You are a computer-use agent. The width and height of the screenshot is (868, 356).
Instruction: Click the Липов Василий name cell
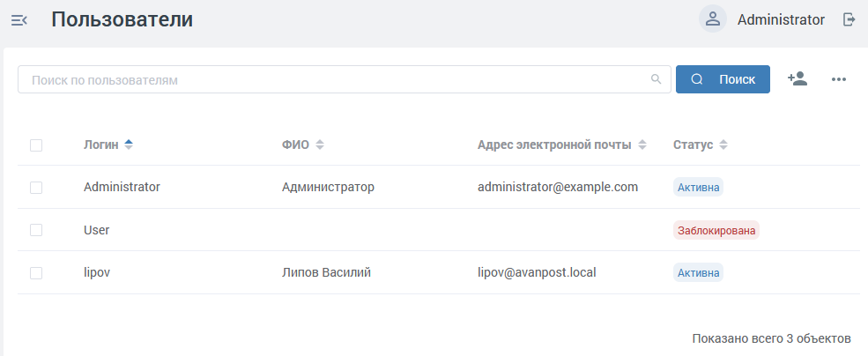(326, 272)
